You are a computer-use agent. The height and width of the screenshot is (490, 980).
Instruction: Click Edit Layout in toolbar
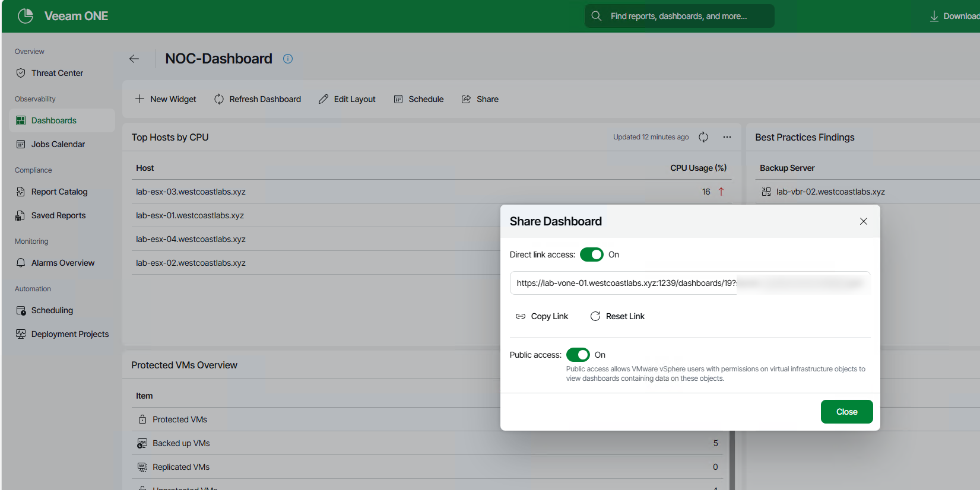(x=347, y=99)
